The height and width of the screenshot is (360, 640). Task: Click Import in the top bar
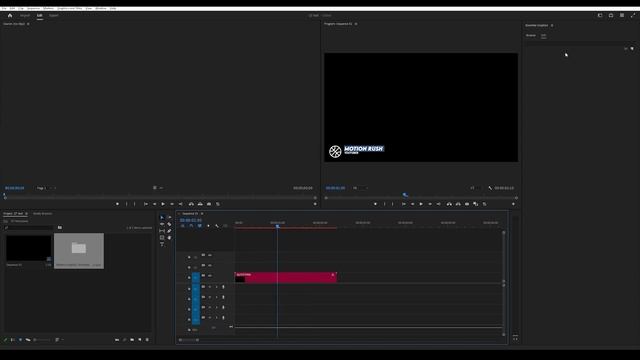(x=25, y=16)
